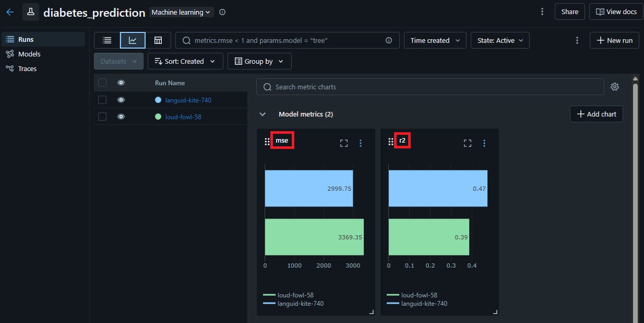The image size is (644, 323).
Task: Open r2 chart three-dot menu
Action: pyautogui.click(x=484, y=143)
